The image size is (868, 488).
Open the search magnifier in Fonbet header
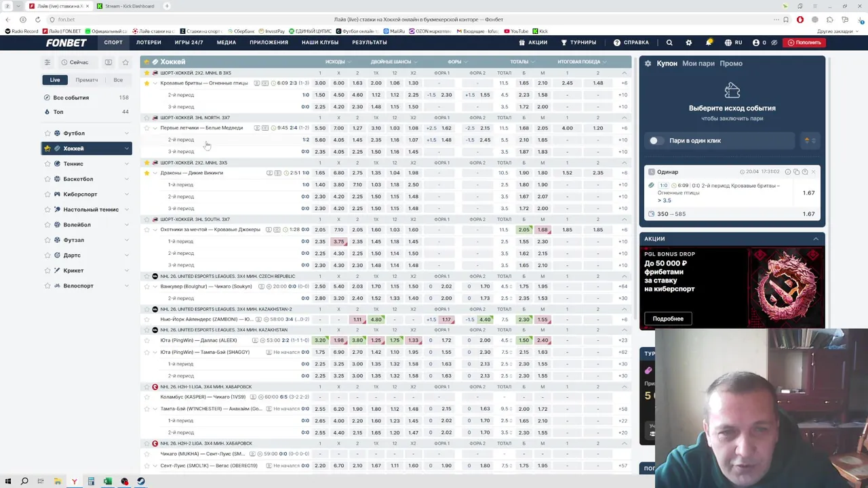(x=669, y=42)
